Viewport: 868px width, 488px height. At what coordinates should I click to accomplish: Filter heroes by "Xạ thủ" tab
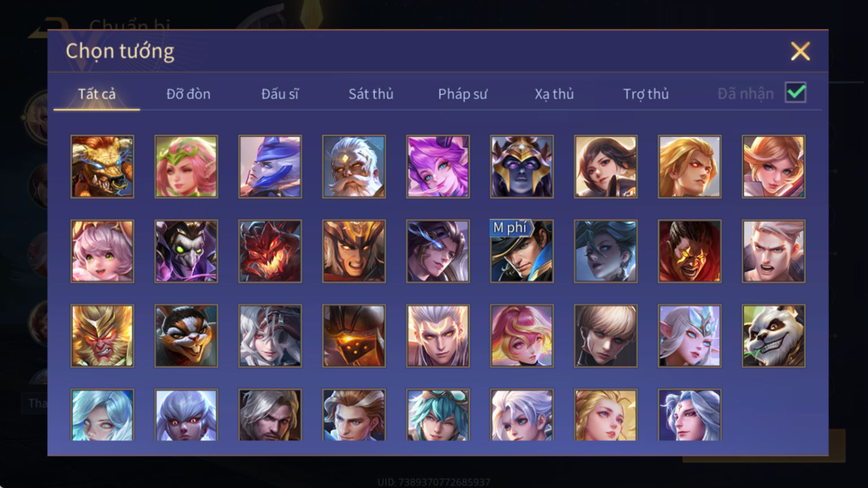(x=554, y=94)
